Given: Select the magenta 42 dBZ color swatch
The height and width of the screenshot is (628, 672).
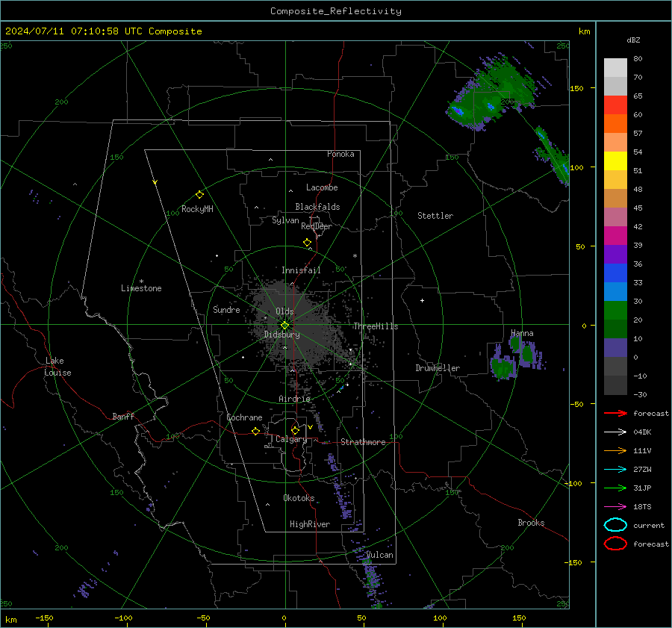Looking at the screenshot, I should [615, 235].
